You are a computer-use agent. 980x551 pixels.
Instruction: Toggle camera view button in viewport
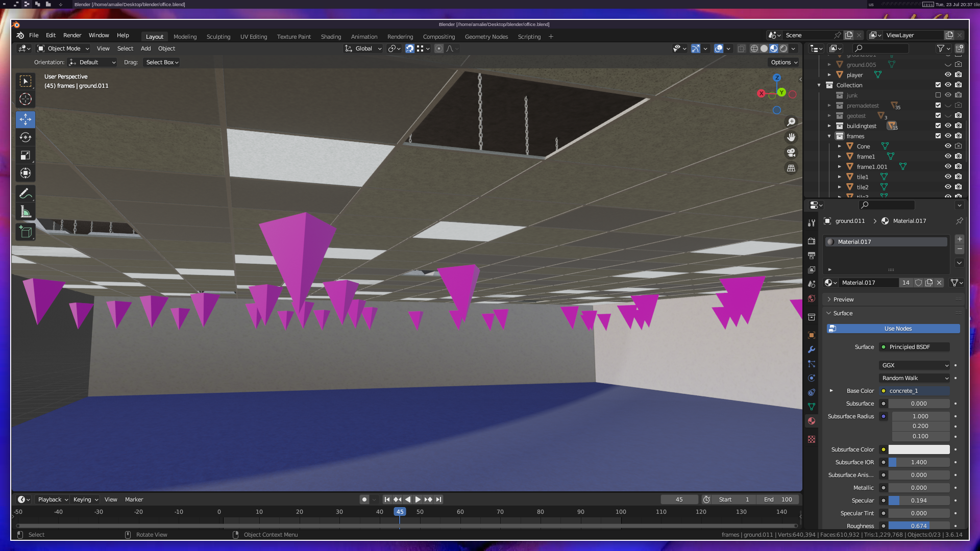(791, 153)
